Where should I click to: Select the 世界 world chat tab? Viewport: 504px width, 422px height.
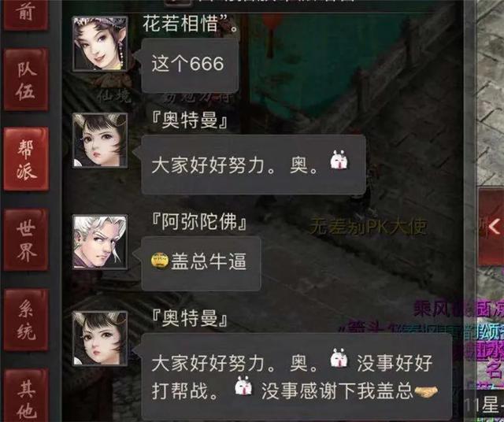[26, 239]
